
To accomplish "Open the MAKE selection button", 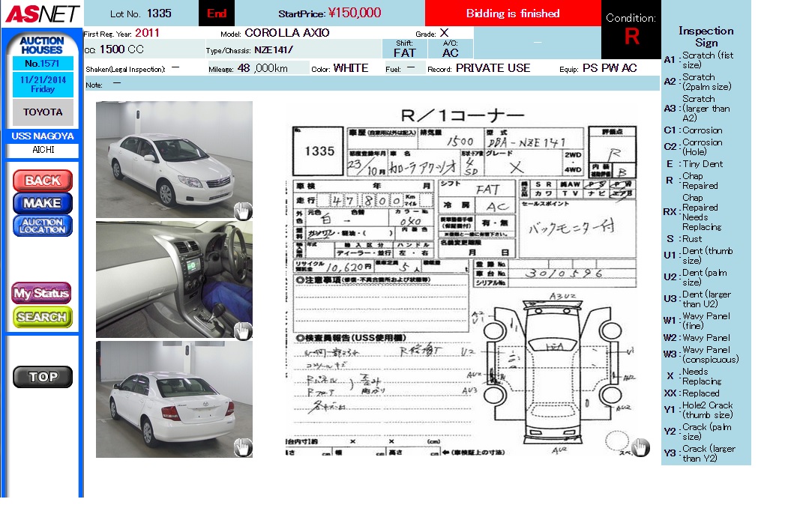I will (43, 203).
